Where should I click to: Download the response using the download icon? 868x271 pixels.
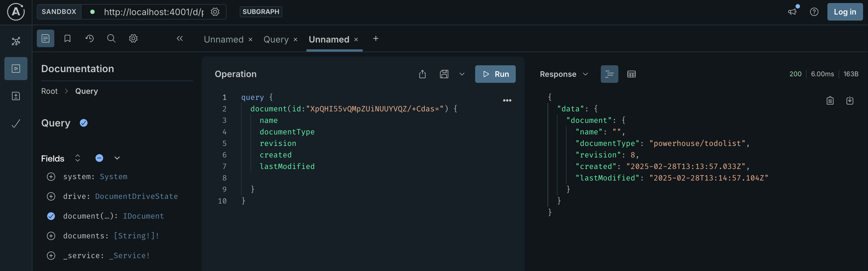pyautogui.click(x=850, y=100)
